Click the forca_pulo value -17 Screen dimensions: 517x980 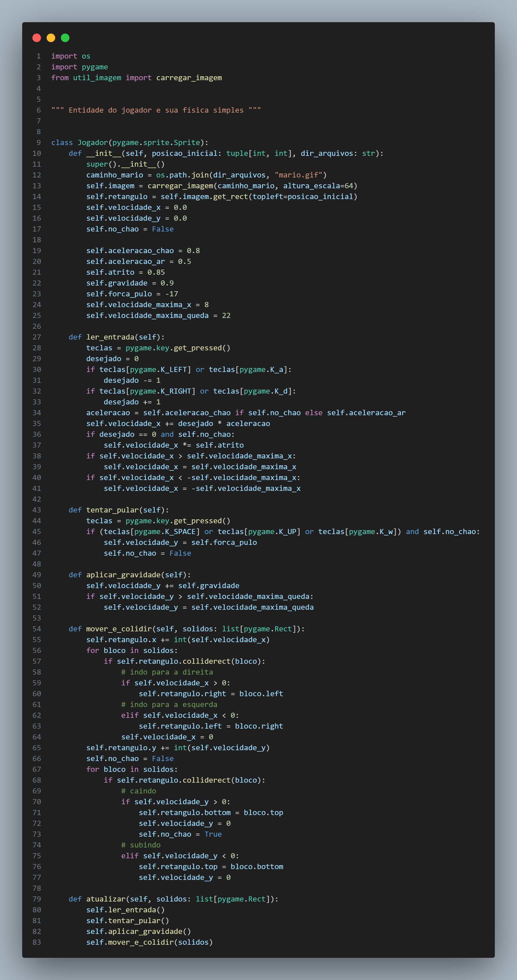click(x=171, y=294)
